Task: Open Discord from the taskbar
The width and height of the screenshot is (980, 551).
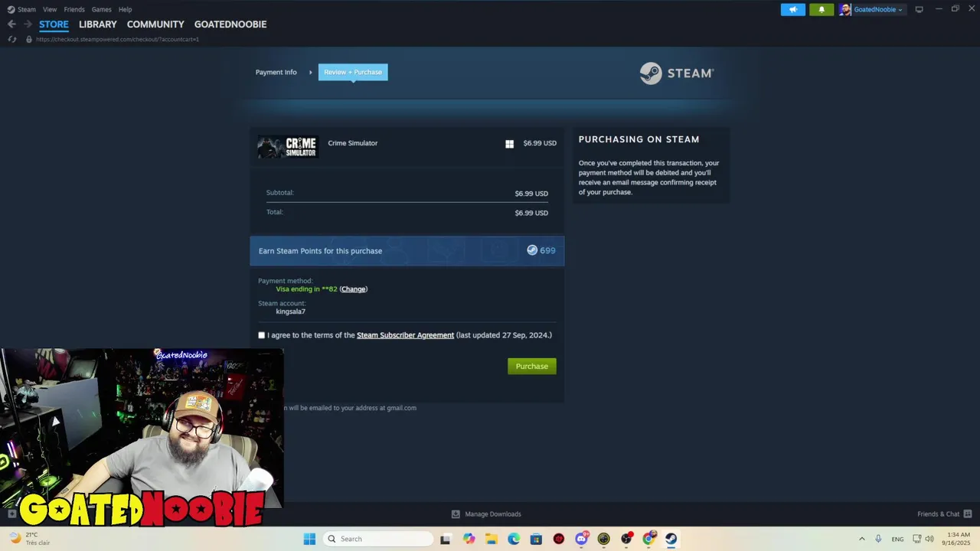Action: pos(581,539)
